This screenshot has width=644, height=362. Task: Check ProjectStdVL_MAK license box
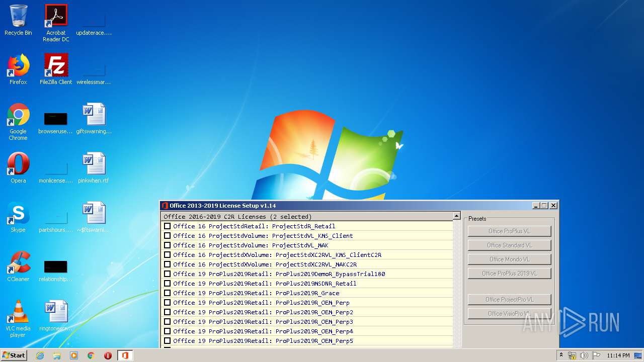click(x=168, y=245)
